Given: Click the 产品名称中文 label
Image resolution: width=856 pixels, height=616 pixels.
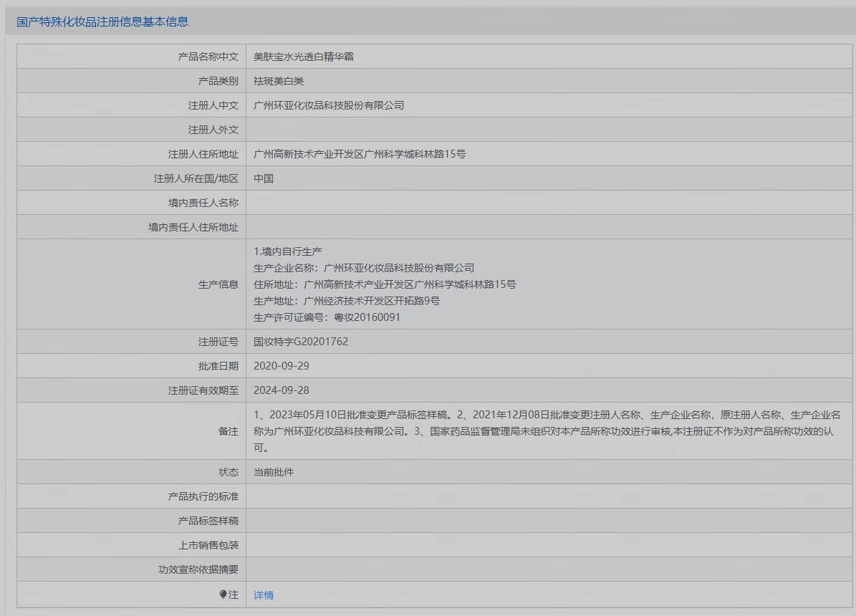Looking at the screenshot, I should click(208, 57).
